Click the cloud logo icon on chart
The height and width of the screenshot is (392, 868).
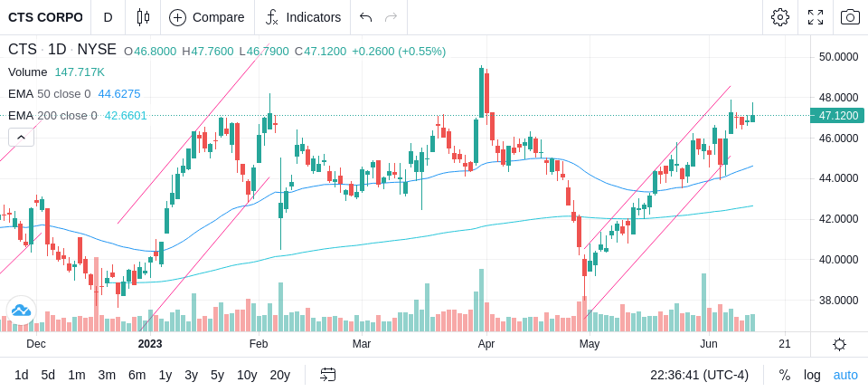pyautogui.click(x=21, y=310)
